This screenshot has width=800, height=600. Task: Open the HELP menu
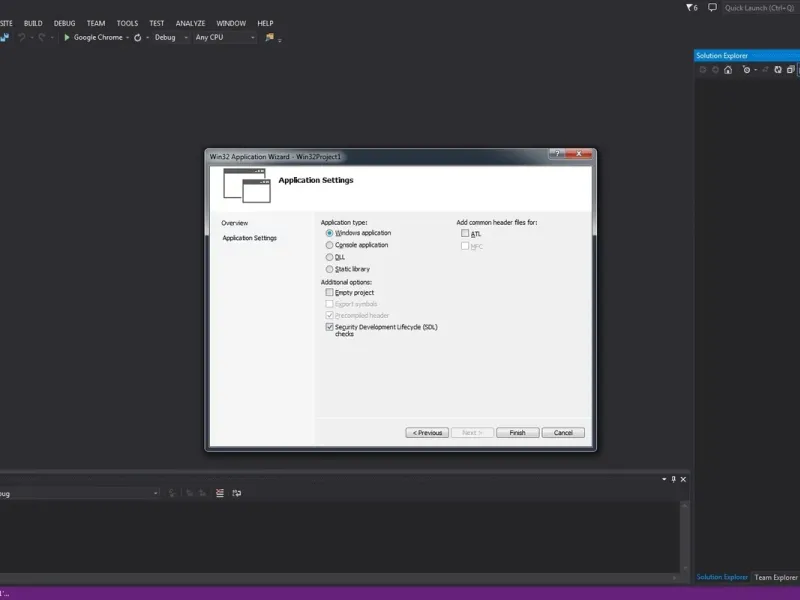265,23
